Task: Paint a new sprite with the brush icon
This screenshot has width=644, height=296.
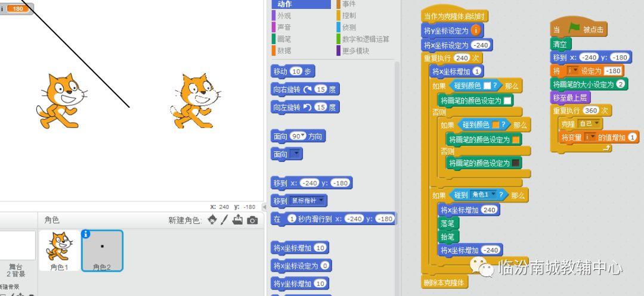Action: point(224,220)
